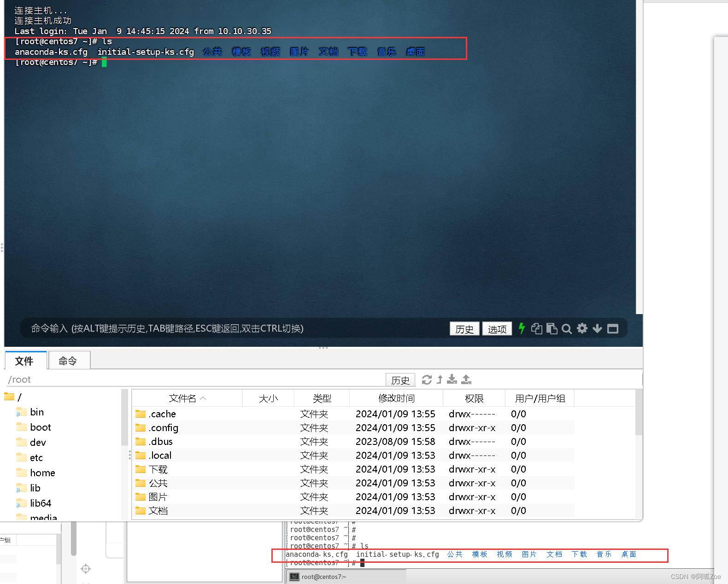Screen dimensions: 728x584
Task: Click the folder tree vertical scrollbar
Action: [x=124, y=418]
